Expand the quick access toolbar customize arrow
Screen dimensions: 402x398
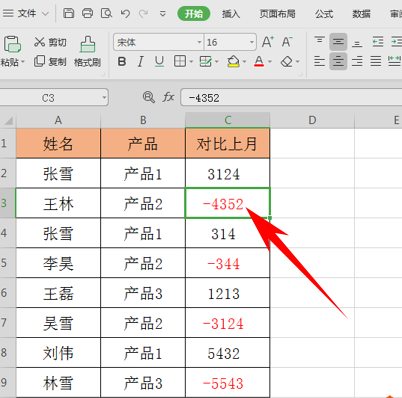pyautogui.click(x=163, y=14)
